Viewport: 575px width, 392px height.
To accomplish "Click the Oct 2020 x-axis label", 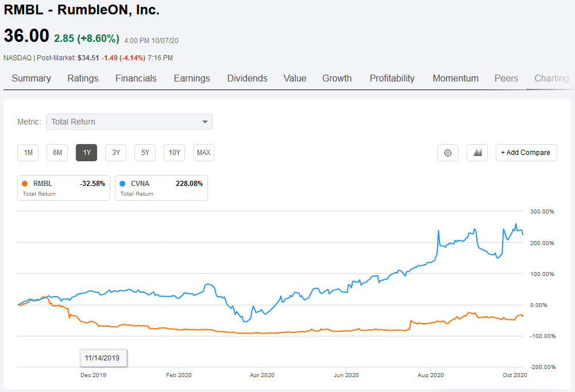I will click(515, 375).
